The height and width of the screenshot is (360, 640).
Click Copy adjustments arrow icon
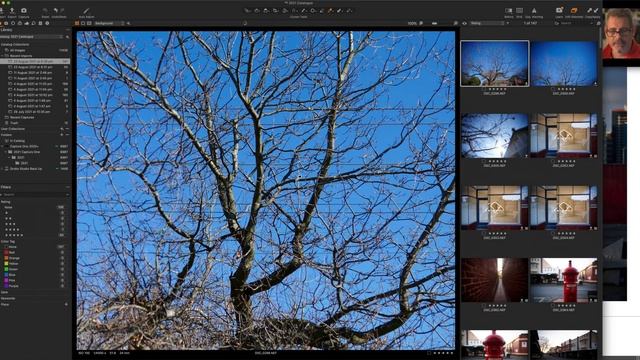[x=589, y=11]
